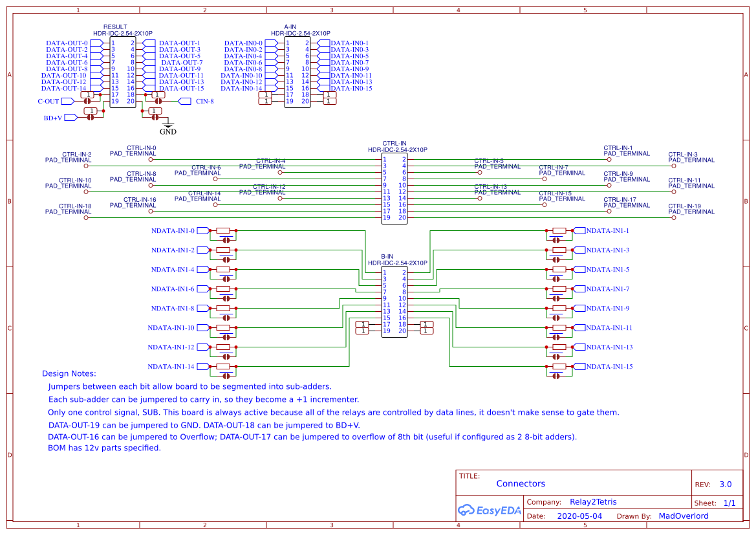This screenshot has height=535, width=756.
Task: Click the EasyEDA logo in the title block
Action: (490, 510)
